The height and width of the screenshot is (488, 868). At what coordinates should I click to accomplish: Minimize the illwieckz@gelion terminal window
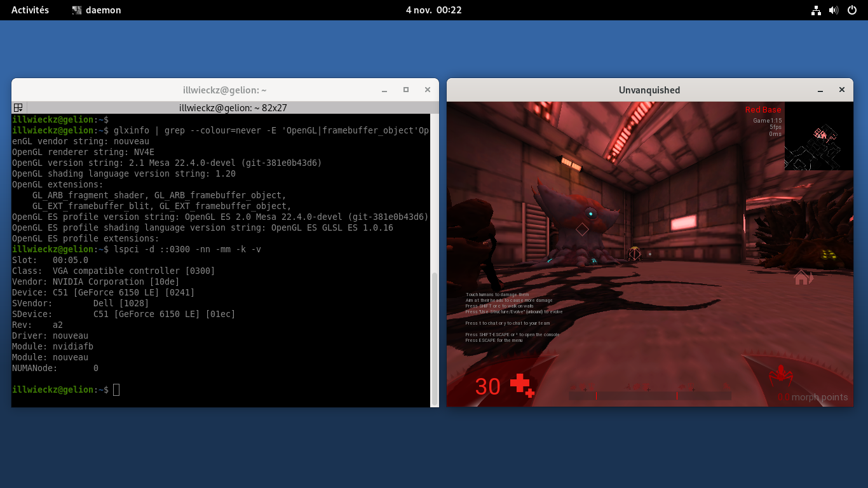click(x=384, y=90)
